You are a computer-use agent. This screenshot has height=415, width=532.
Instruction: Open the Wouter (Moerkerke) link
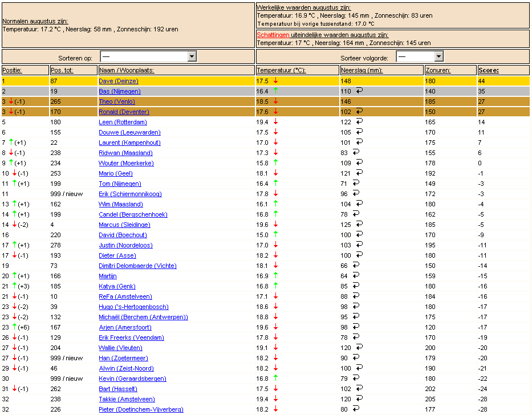126,163
